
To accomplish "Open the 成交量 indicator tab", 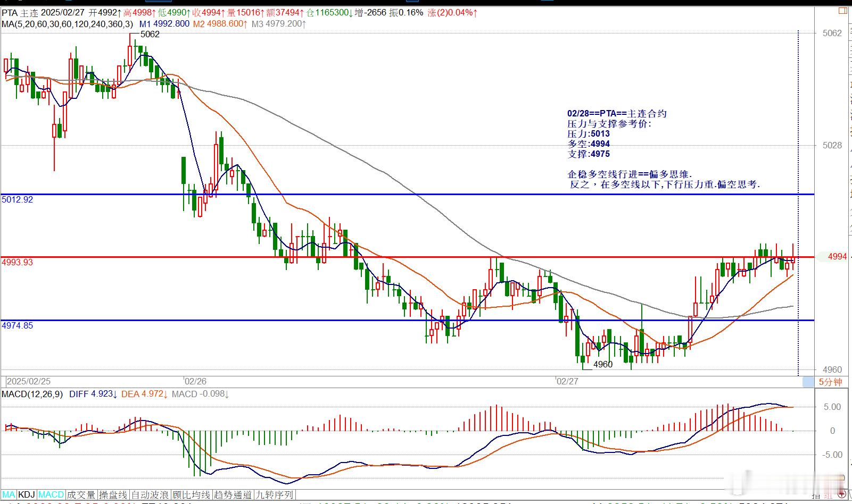I will point(81,495).
